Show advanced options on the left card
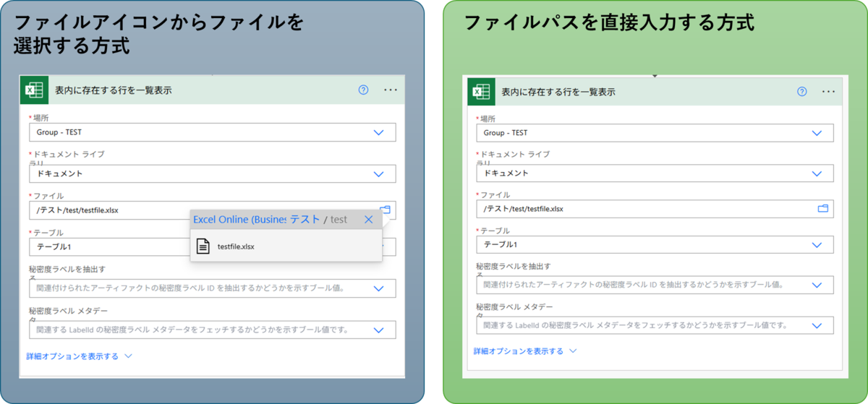Screen dimensions: 868x404 80,356
